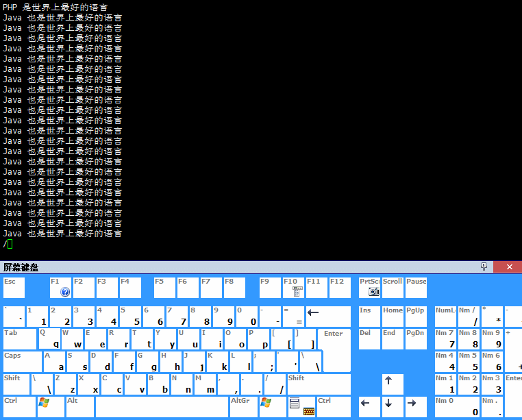Screen dimensions: 522x420
Task: Click the PrtScn camera key
Action: coord(369,288)
